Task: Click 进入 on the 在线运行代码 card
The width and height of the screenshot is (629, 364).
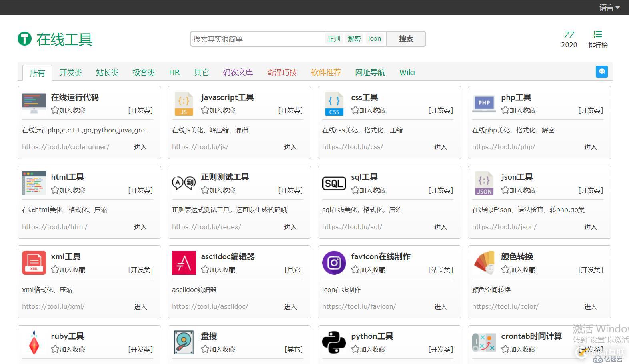Action: click(x=140, y=147)
